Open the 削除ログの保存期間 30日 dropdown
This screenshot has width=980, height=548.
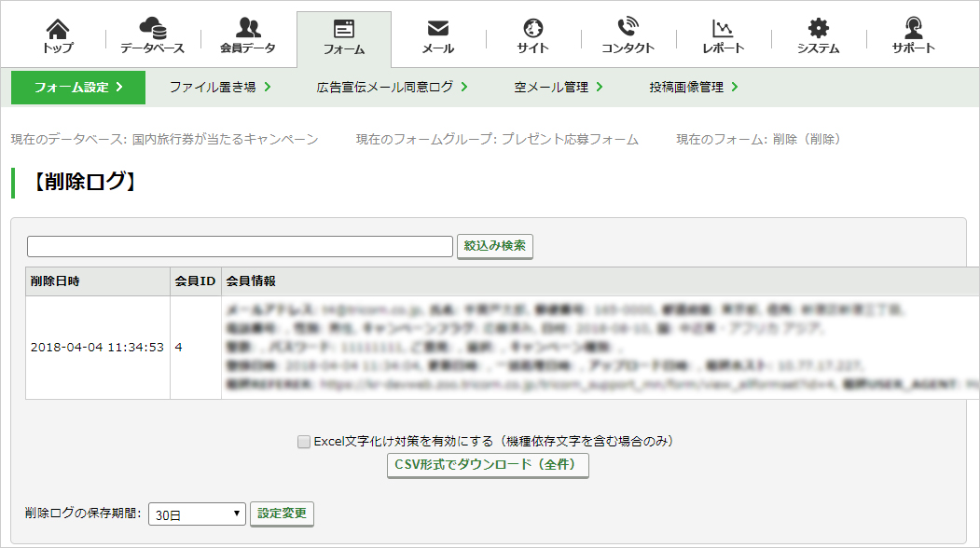point(197,514)
